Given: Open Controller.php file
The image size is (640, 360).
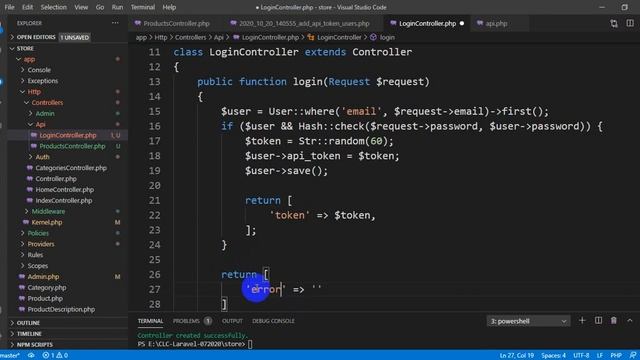Looking at the screenshot, I should (x=56, y=179).
